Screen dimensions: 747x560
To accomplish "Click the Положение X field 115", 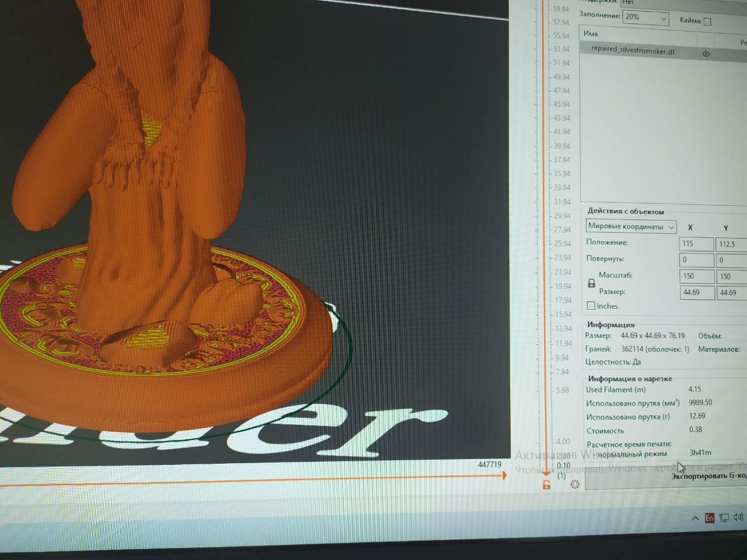I will pyautogui.click(x=696, y=244).
